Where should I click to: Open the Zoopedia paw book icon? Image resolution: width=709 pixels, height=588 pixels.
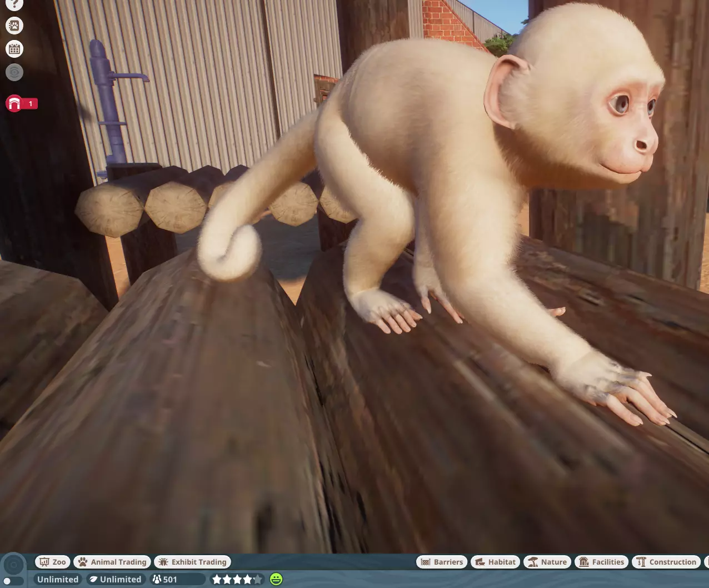coord(14,25)
